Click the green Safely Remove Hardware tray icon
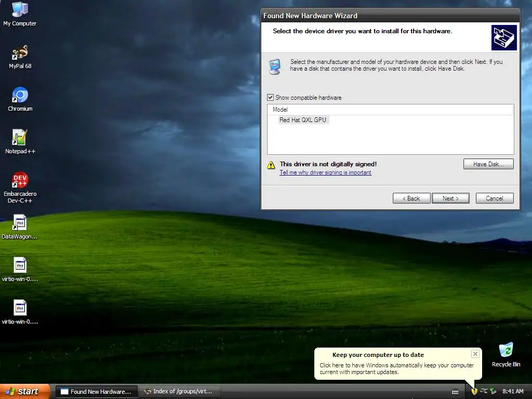Screen dimensions: 532x399 [493, 391]
